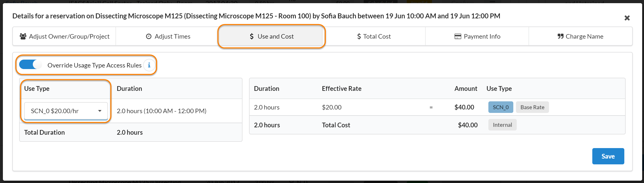Save the reservation changes
The width and height of the screenshot is (644, 183).
(608, 156)
